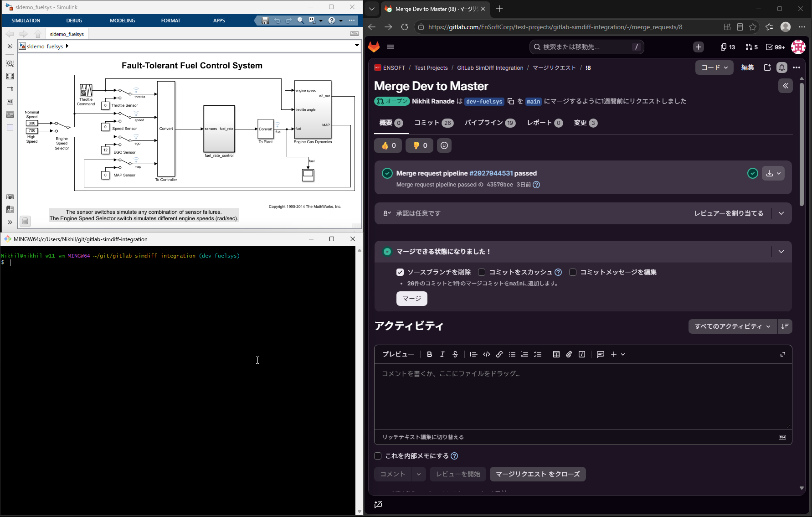Screen dimensions: 812x517
Task: Expand the approval optional section chevron
Action: [x=781, y=213]
